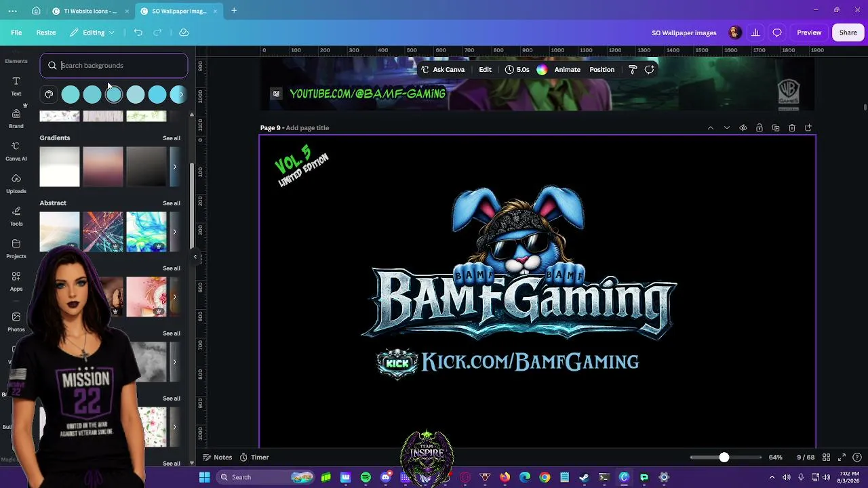Toggle the Timer

254,457
